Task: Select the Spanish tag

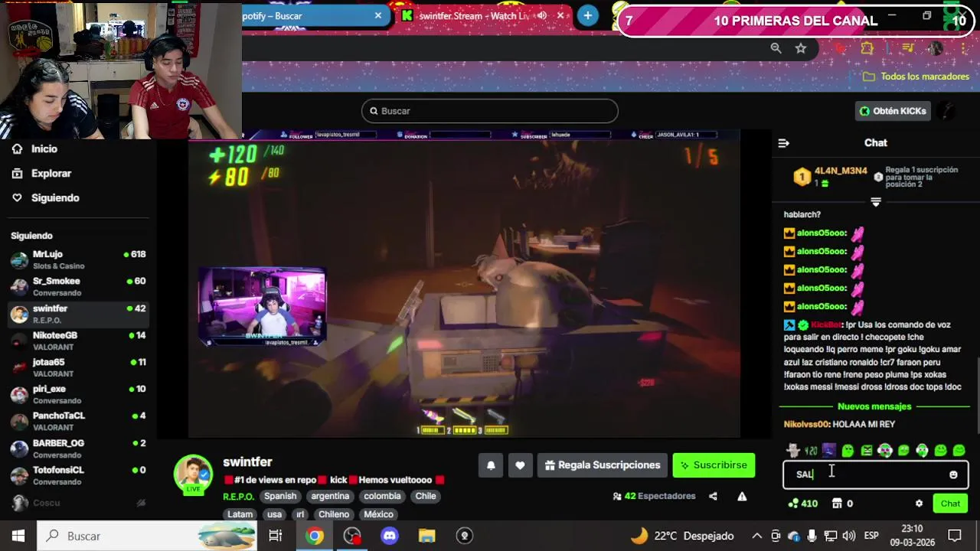Action: (x=280, y=497)
